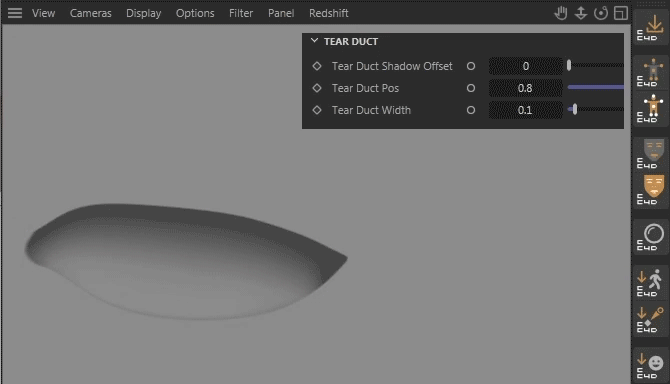Toggle keyframe diamond for Tear Duct Shadow Offset
670x384 pixels.
(x=317, y=66)
